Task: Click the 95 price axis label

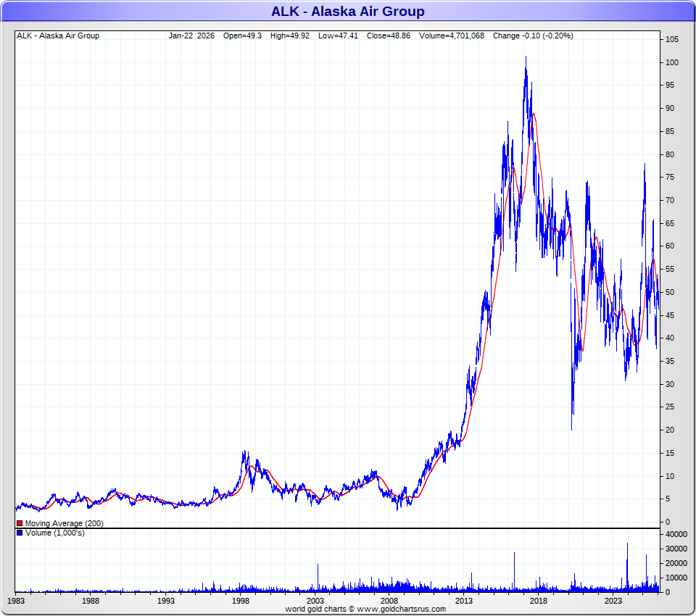Action: point(670,86)
